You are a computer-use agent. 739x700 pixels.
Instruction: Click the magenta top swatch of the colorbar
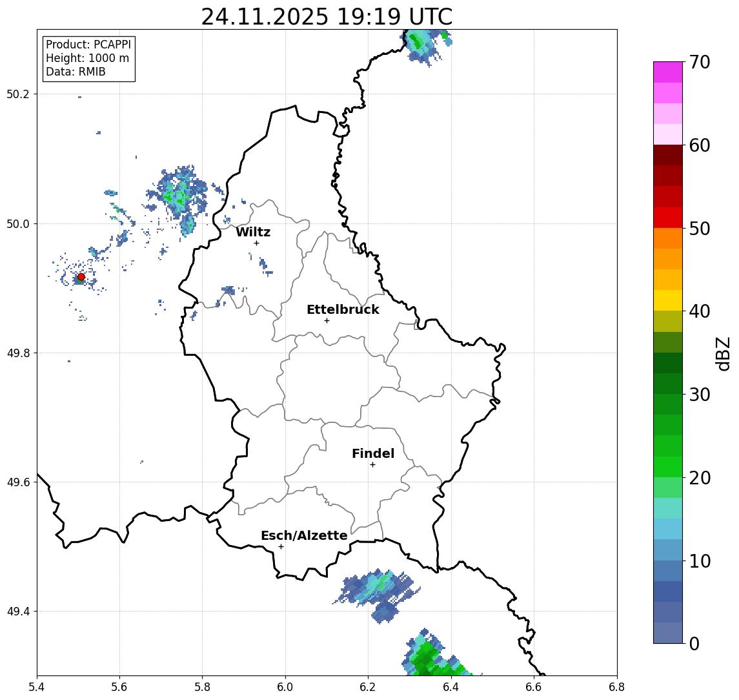click(x=668, y=72)
